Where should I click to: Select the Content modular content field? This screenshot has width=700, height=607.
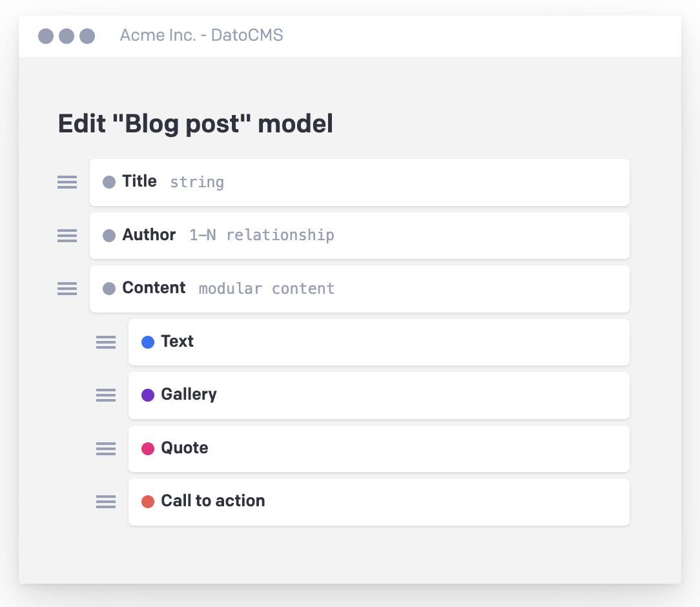click(x=359, y=289)
